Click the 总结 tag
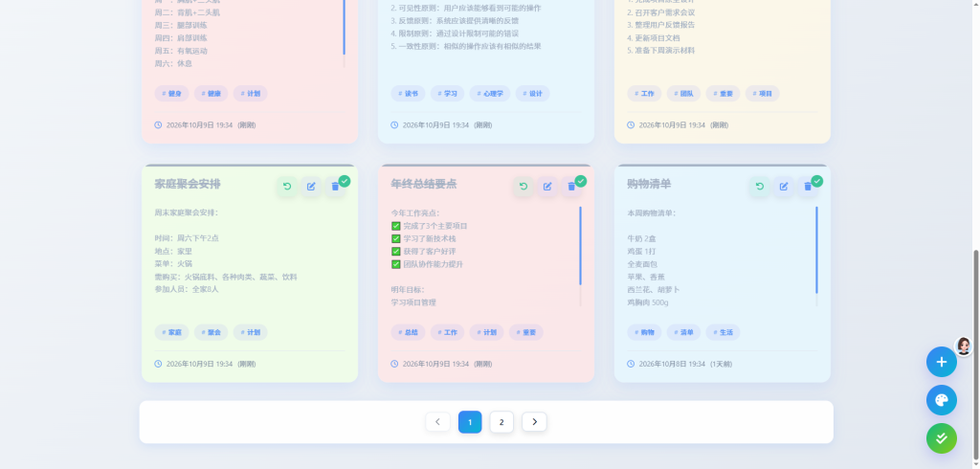 click(x=408, y=332)
